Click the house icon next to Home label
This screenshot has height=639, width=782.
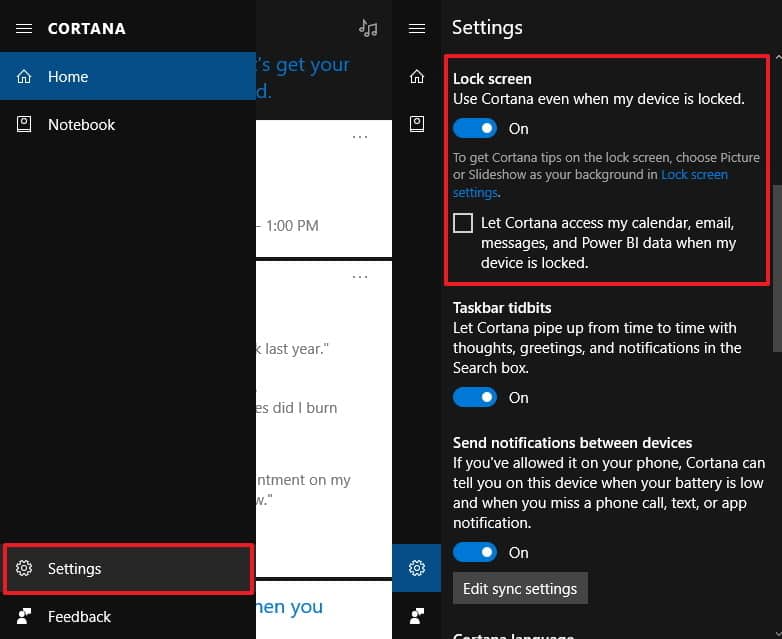24,76
